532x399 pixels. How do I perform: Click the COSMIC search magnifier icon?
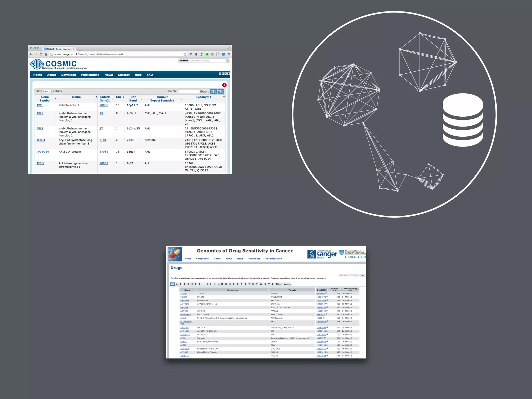point(227,61)
